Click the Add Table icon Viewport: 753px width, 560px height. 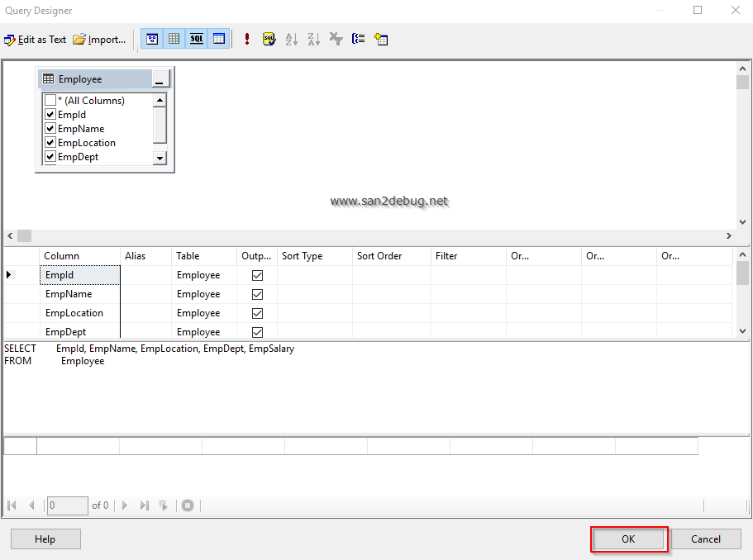pyautogui.click(x=381, y=39)
